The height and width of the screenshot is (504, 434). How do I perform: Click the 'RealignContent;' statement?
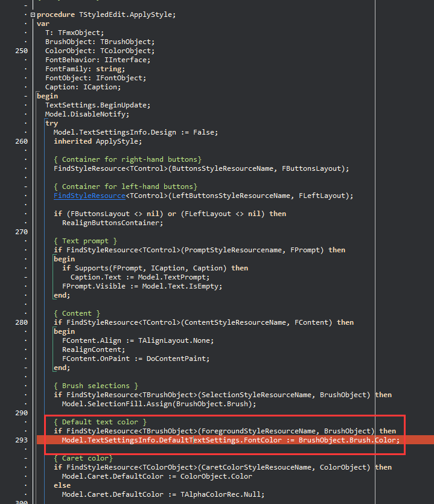(x=94, y=349)
